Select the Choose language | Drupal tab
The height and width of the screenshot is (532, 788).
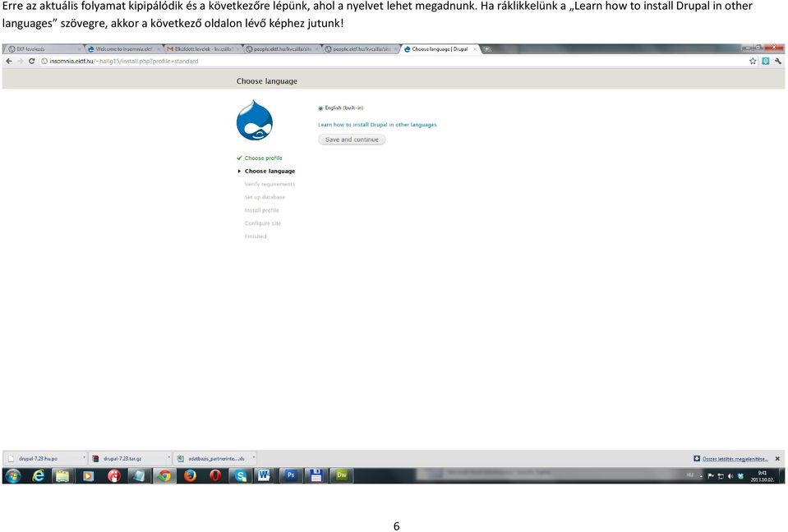pyautogui.click(x=439, y=49)
